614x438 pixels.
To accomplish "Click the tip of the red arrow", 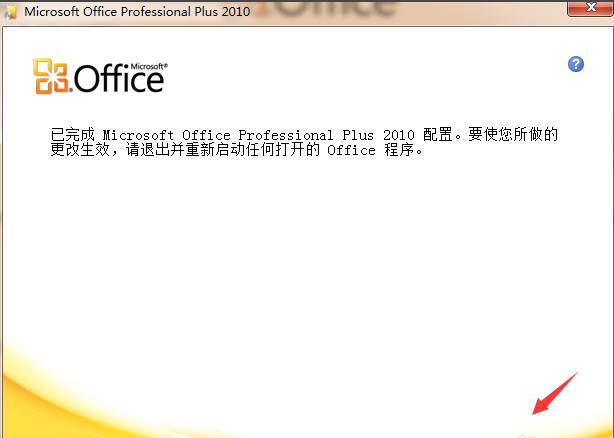I will coord(535,411).
